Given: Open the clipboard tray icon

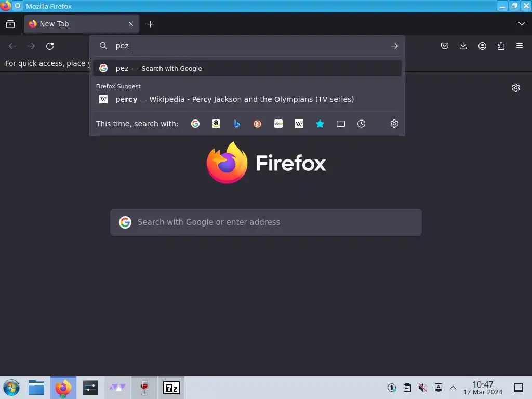Looking at the screenshot, I should pos(407,388).
